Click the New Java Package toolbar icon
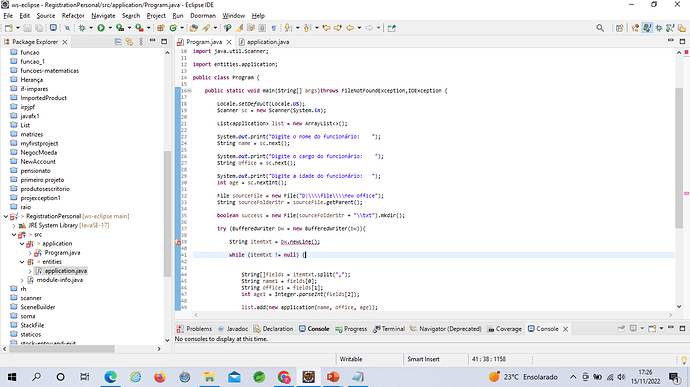690x387 pixels. 161,28
